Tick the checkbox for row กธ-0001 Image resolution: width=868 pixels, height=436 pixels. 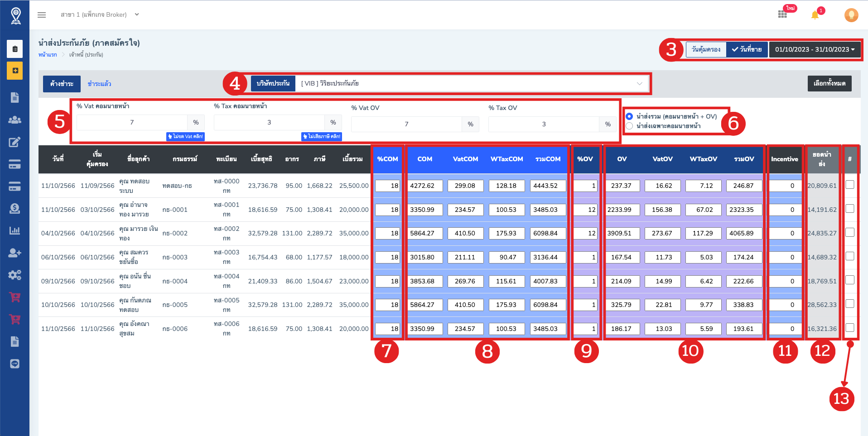tap(850, 208)
